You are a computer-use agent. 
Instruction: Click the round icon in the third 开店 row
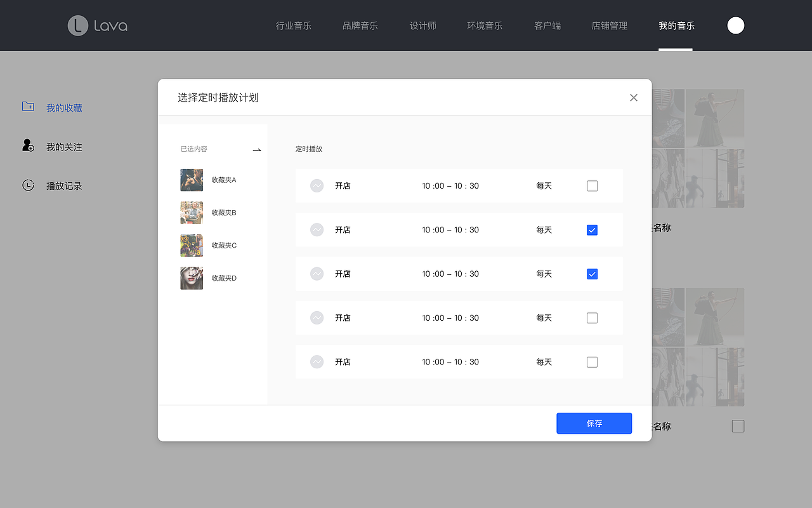pyautogui.click(x=317, y=274)
